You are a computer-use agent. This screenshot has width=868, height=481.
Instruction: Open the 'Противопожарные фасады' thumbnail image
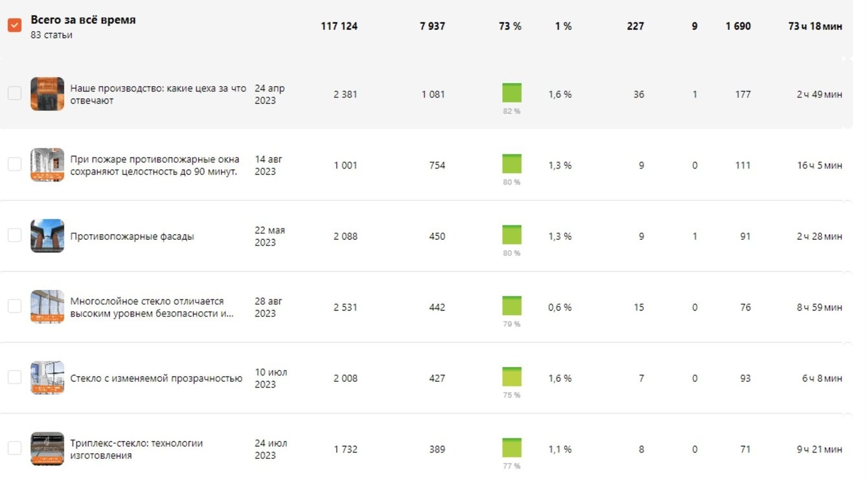click(47, 236)
